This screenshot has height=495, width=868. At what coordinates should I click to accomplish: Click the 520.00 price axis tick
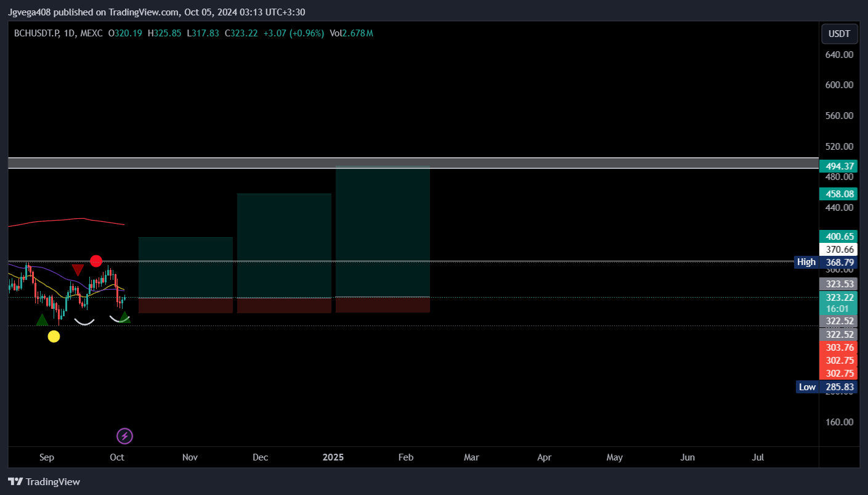839,147
